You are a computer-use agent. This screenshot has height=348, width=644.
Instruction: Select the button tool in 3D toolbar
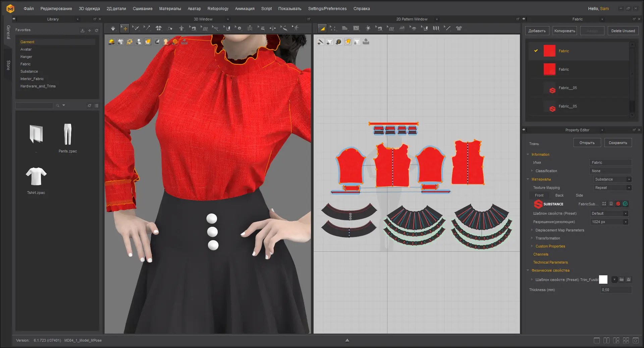click(x=239, y=28)
